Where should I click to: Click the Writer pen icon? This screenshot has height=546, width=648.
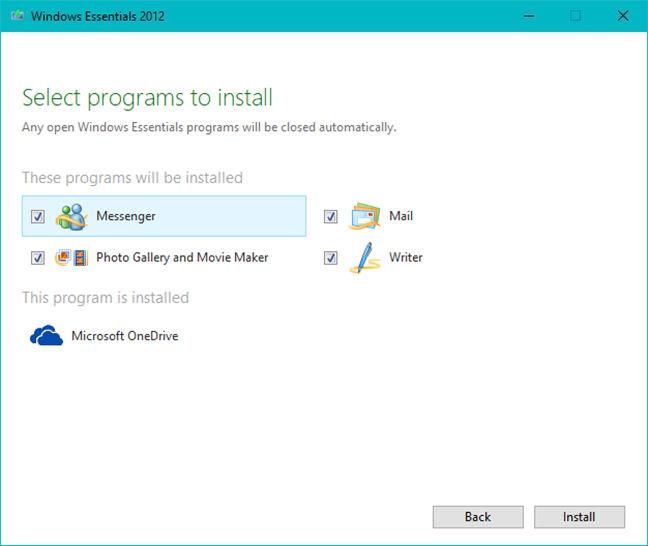(364, 258)
